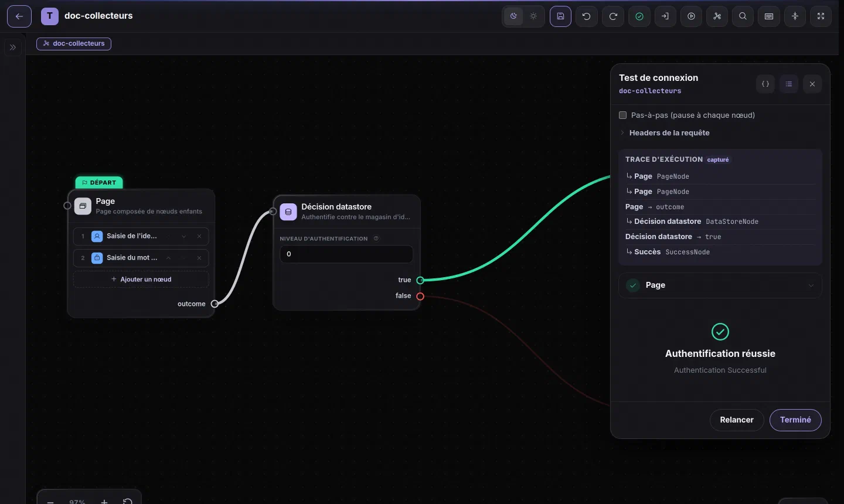Save the flow with the floppy disk icon

pyautogui.click(x=560, y=16)
